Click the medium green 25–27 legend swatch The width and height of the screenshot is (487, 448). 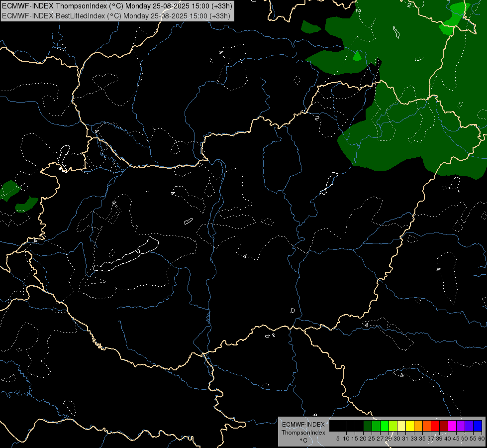[x=376, y=426]
